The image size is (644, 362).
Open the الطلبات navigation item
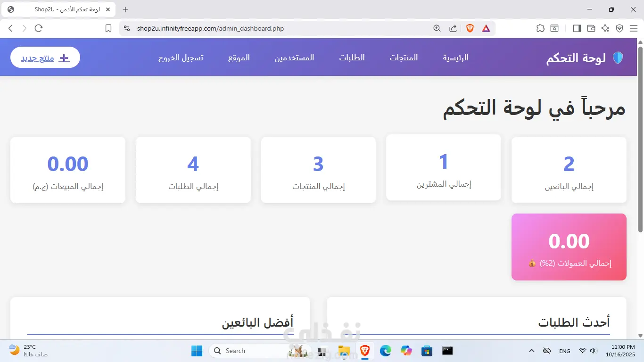point(352,58)
